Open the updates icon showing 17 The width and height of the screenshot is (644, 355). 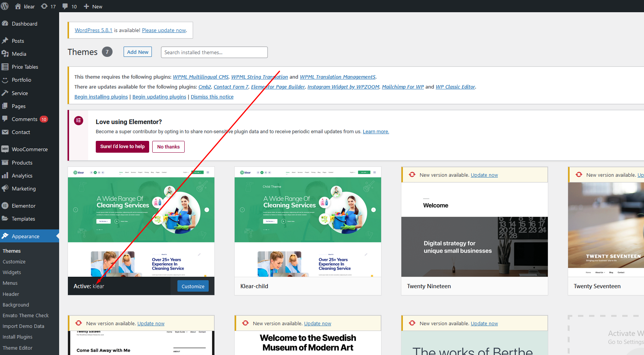[44, 6]
